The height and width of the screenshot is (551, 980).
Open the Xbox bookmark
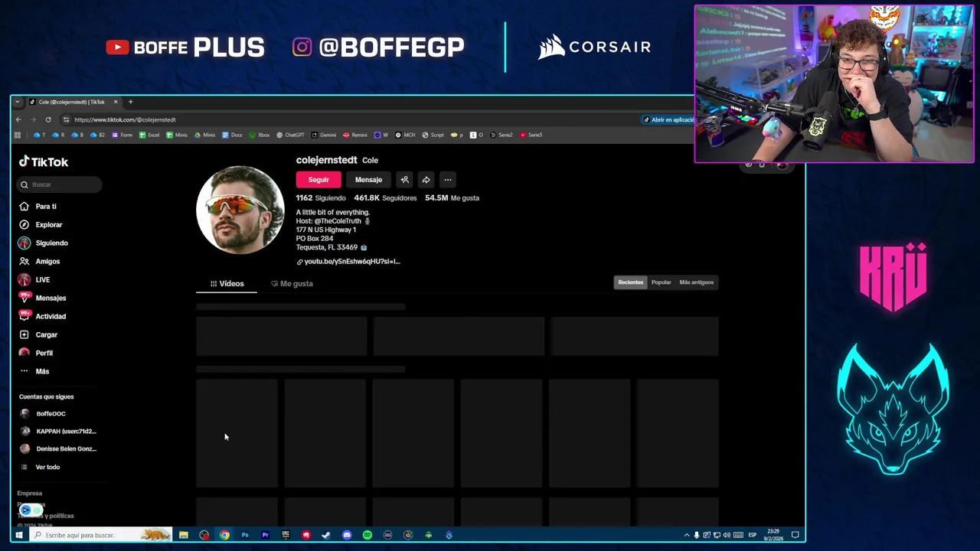[260, 135]
